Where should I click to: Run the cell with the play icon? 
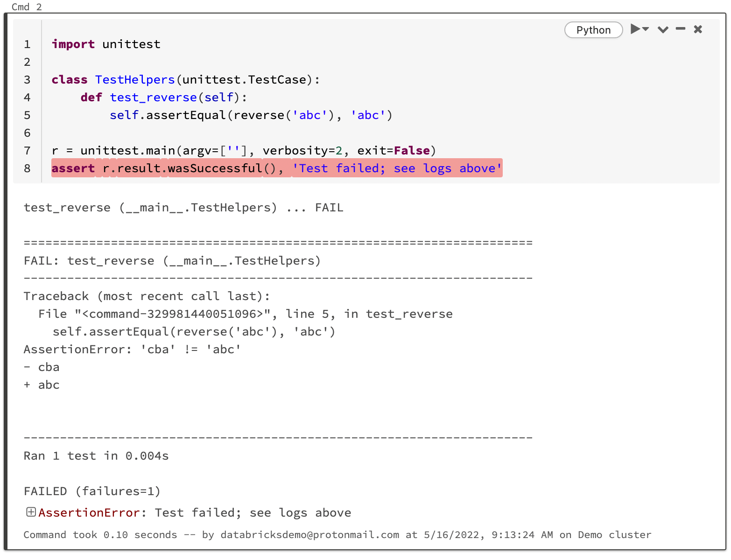[x=635, y=29]
